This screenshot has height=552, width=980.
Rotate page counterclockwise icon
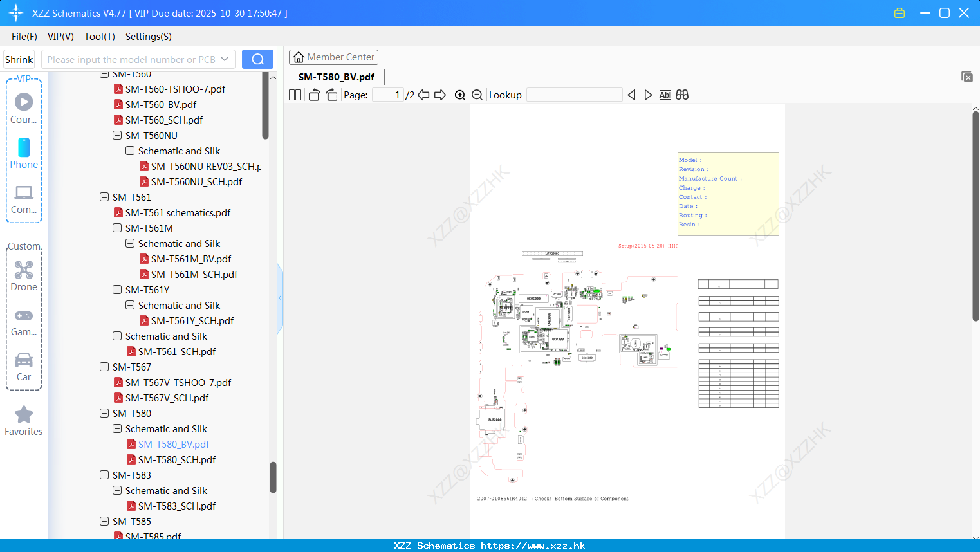click(x=314, y=95)
